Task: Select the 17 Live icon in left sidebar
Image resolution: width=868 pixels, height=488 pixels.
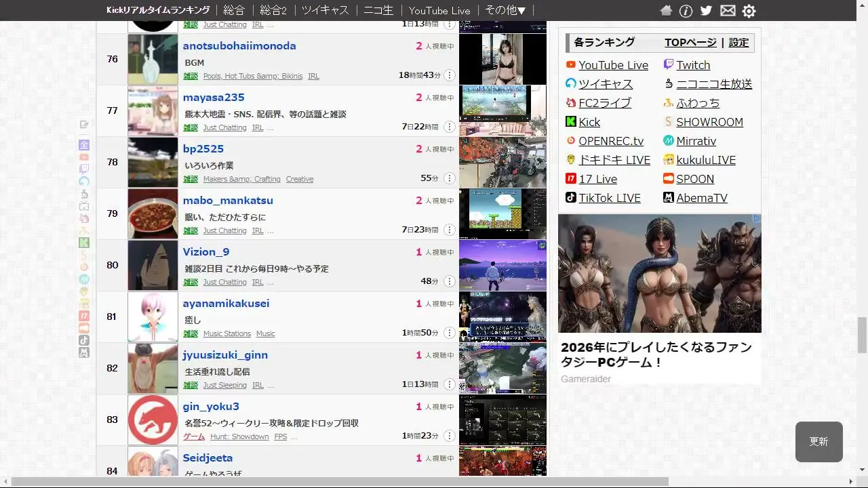Action: [x=84, y=316]
